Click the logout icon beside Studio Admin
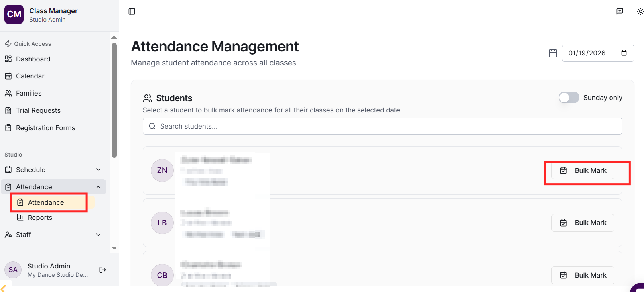The height and width of the screenshot is (292, 644). pyautogui.click(x=102, y=270)
